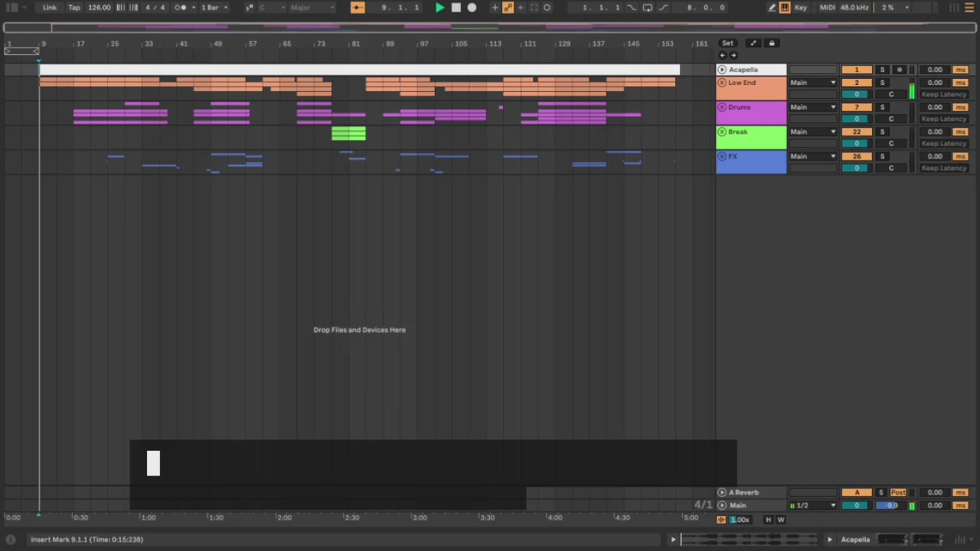Solo the Drums track
The image size is (980, 551).
pyautogui.click(x=882, y=107)
